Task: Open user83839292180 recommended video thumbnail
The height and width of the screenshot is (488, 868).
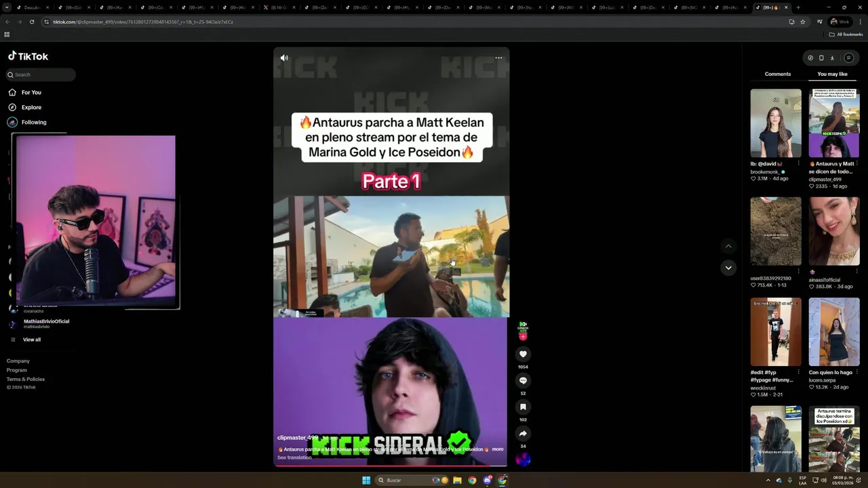Action: click(x=776, y=231)
